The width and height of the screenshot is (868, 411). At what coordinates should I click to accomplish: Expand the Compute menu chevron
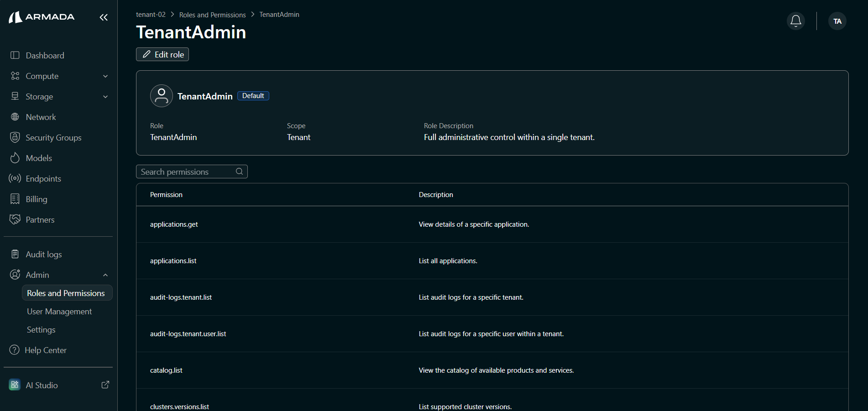pos(105,76)
